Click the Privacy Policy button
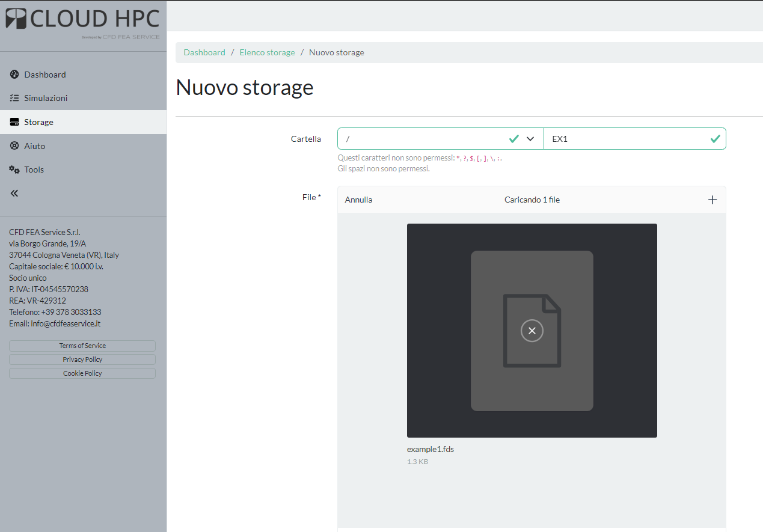Viewport: 763px width, 532px height. coord(82,359)
